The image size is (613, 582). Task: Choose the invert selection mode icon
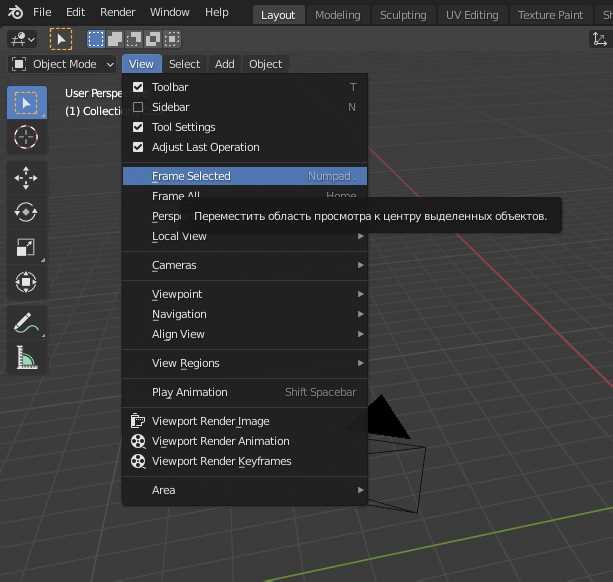(x=153, y=39)
